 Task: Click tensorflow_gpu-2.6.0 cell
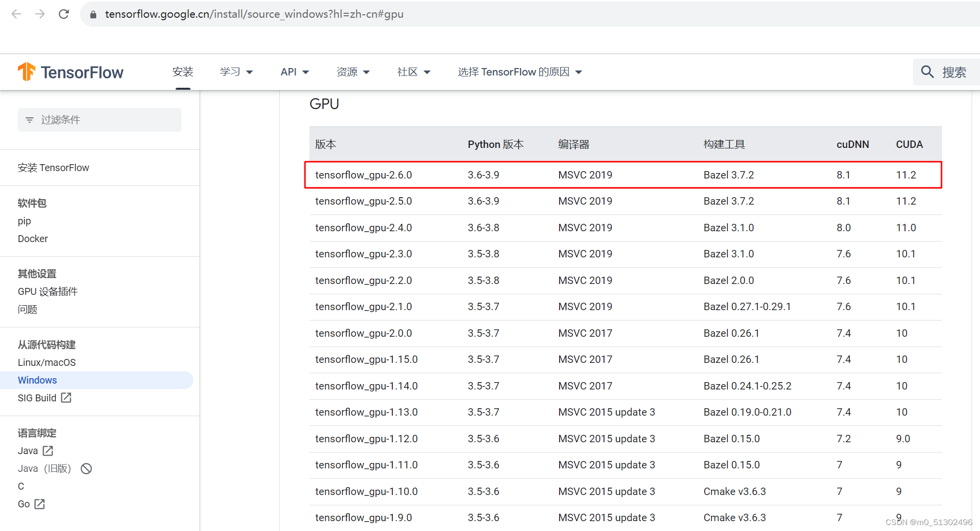[x=363, y=175]
